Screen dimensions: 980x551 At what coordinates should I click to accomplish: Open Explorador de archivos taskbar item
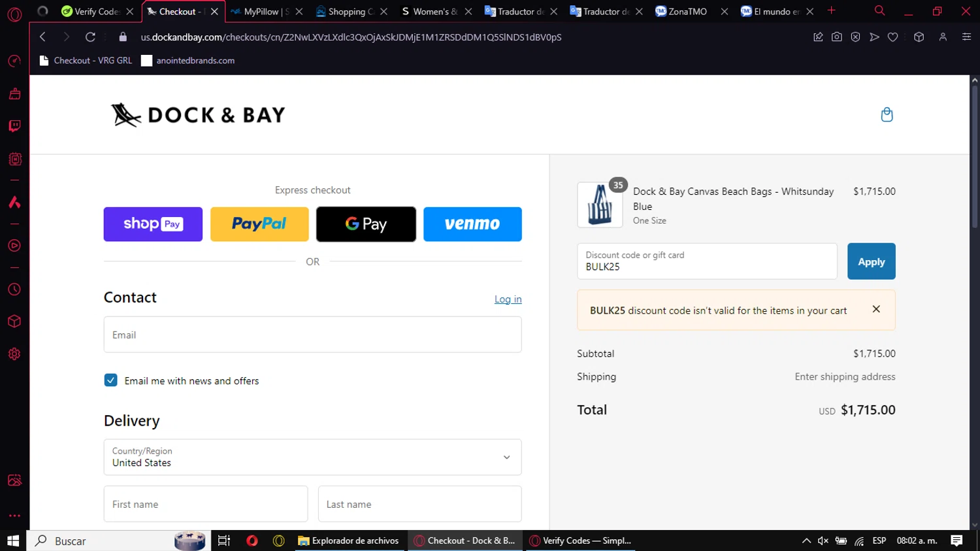pos(348,541)
